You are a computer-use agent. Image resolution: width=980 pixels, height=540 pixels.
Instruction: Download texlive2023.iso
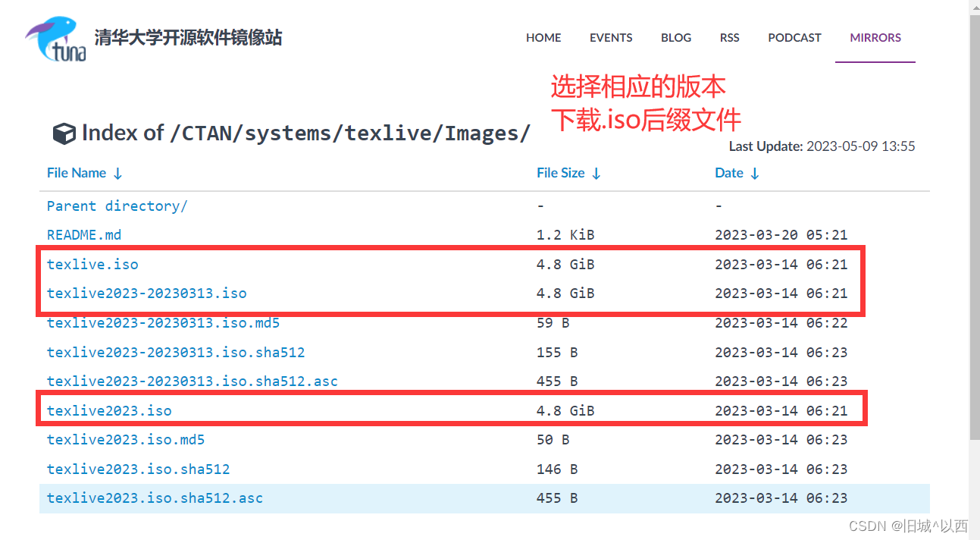point(109,410)
